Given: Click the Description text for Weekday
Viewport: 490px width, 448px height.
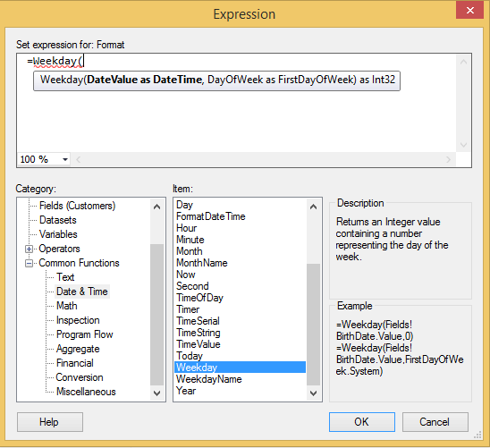Looking at the screenshot, I should coord(392,240).
